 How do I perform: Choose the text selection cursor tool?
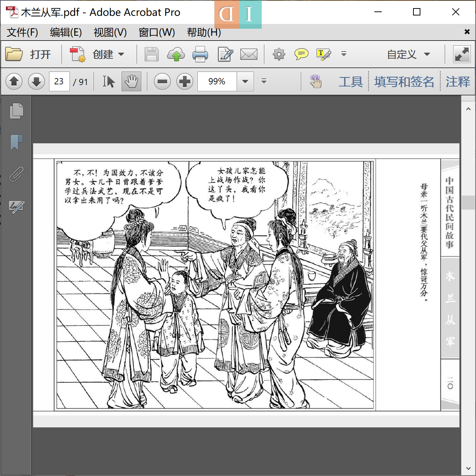click(x=109, y=81)
